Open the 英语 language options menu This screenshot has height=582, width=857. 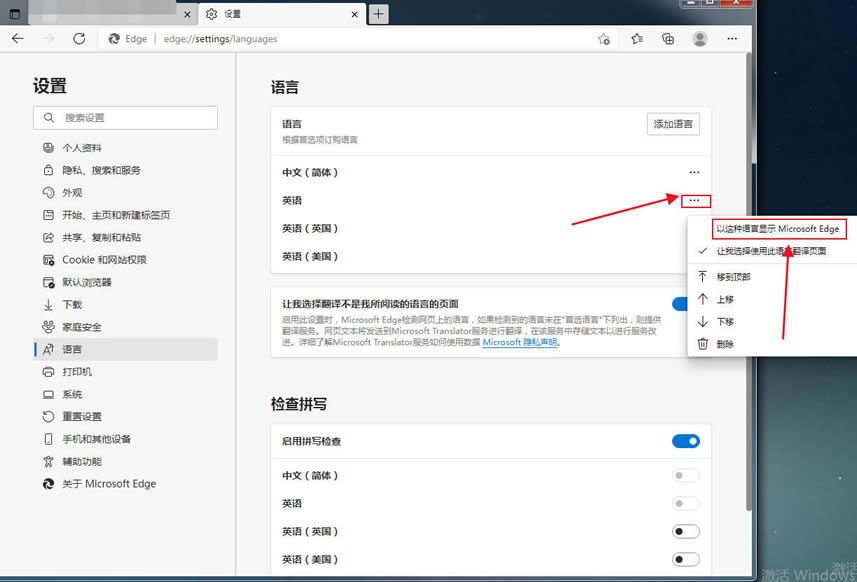click(694, 200)
